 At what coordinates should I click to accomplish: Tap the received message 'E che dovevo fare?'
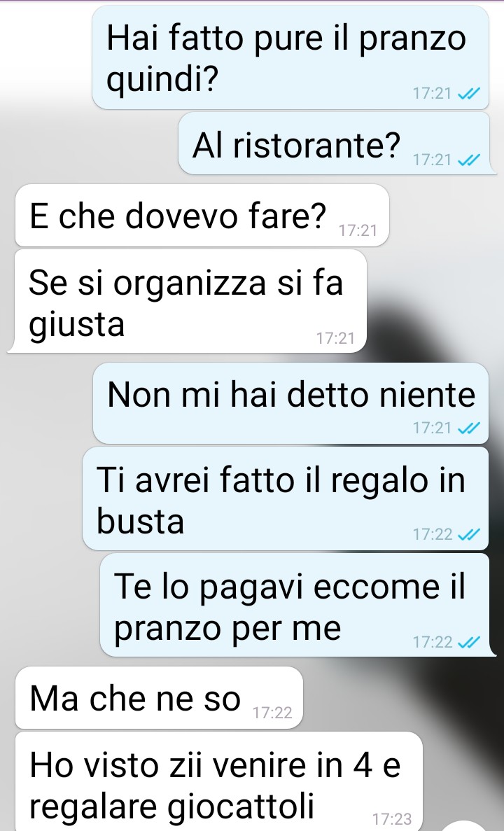[x=202, y=215]
